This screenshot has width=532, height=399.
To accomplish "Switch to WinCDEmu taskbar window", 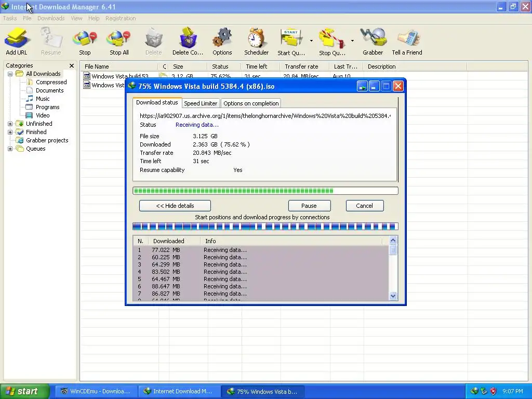I will (96, 391).
